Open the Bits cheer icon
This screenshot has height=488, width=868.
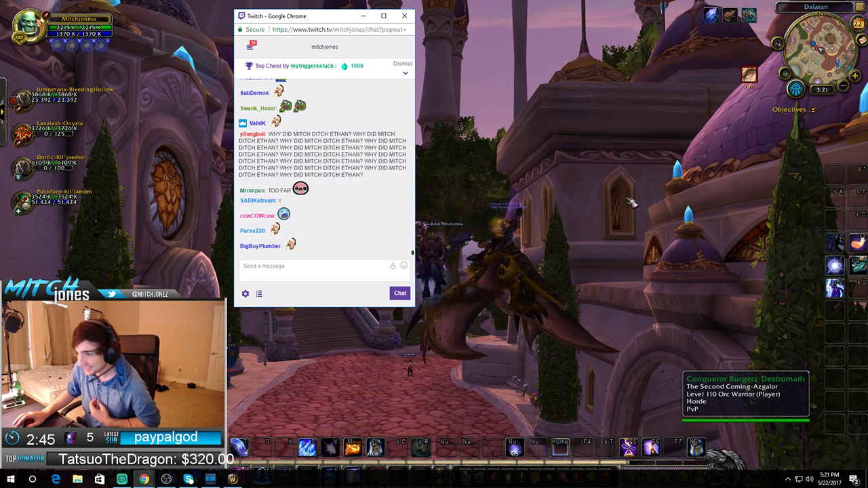click(393, 266)
